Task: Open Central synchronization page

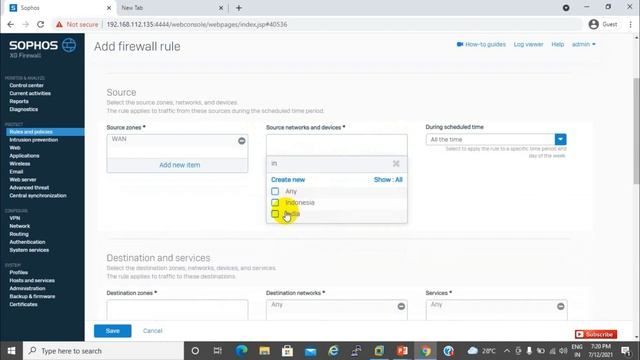Action: coord(38,196)
